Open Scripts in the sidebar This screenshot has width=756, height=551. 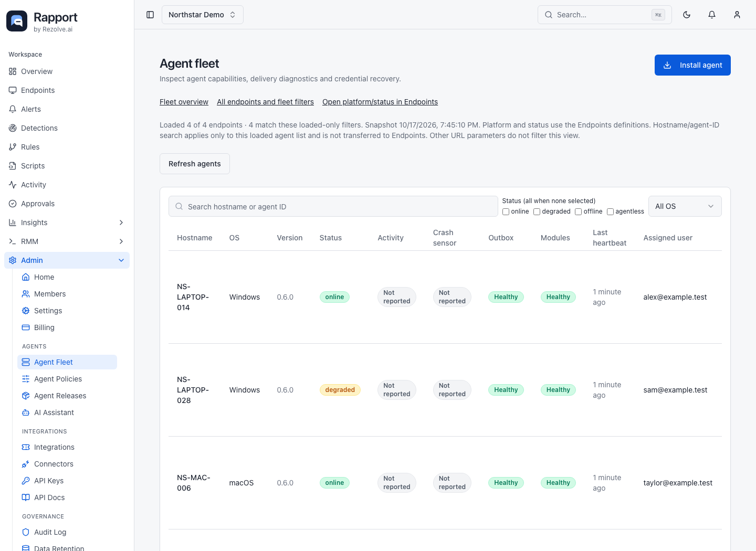coord(67,166)
